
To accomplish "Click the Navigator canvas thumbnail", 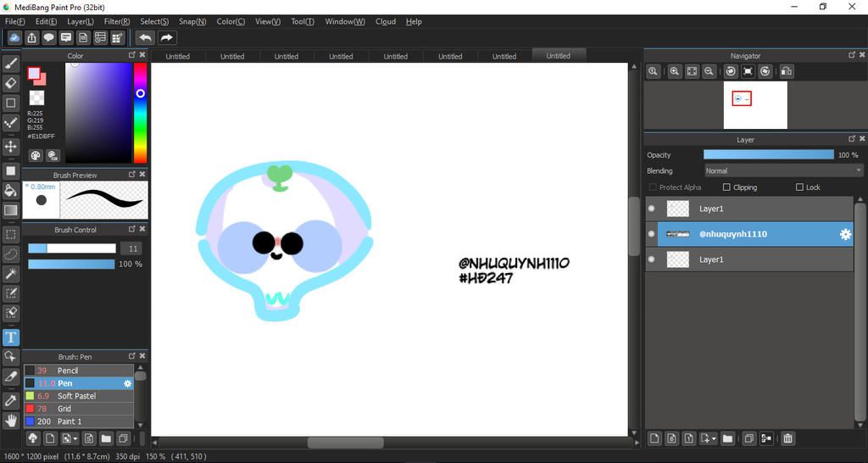I will tap(755, 105).
